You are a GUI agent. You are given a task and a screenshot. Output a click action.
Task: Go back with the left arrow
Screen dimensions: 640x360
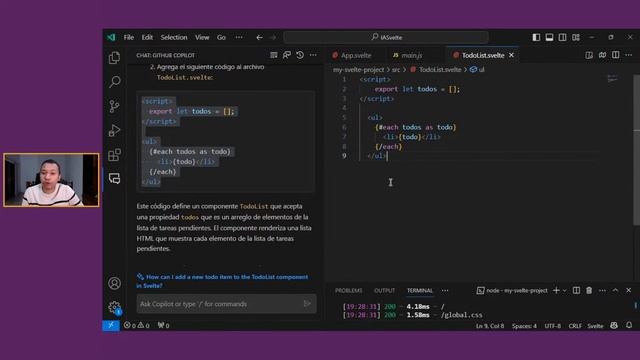coord(259,37)
